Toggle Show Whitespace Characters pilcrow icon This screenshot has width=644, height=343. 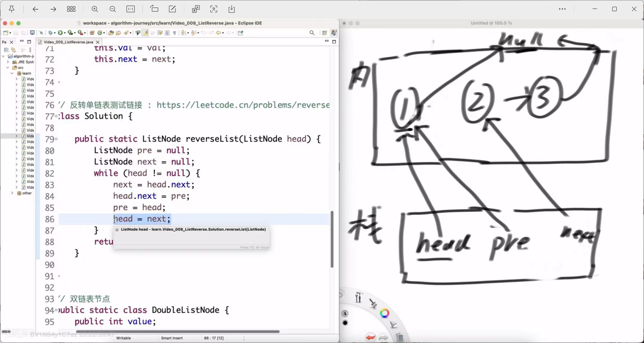tap(174, 33)
